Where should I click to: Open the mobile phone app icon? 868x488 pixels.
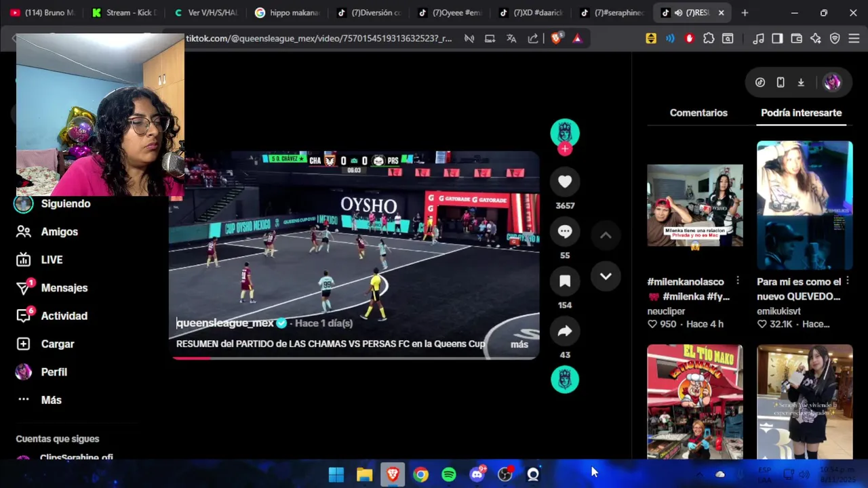781,83
